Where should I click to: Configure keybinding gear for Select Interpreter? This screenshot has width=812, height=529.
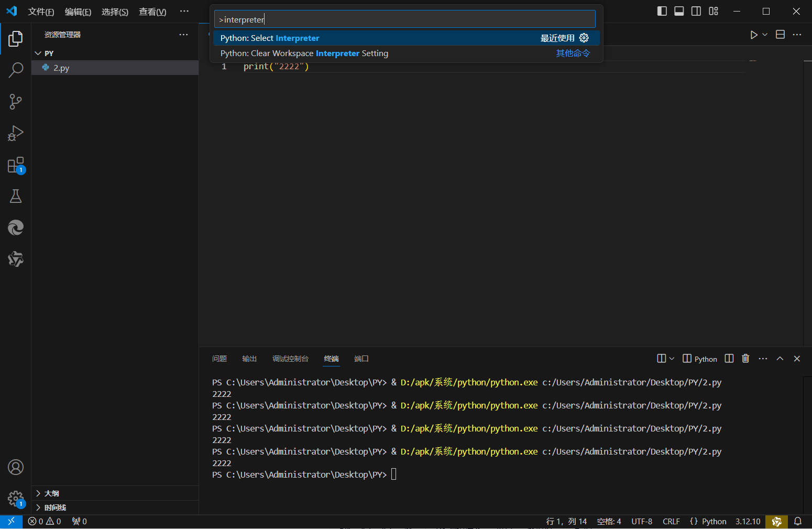click(x=584, y=38)
